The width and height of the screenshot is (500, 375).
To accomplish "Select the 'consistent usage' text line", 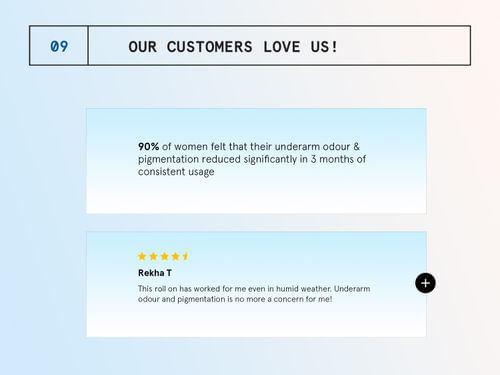I will coord(176,172).
